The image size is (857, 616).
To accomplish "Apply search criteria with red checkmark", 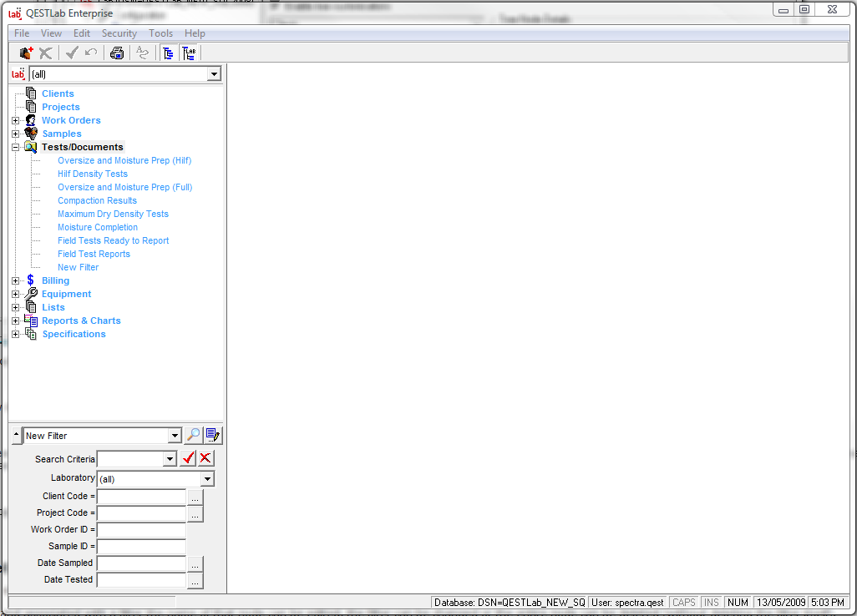I will click(x=189, y=458).
